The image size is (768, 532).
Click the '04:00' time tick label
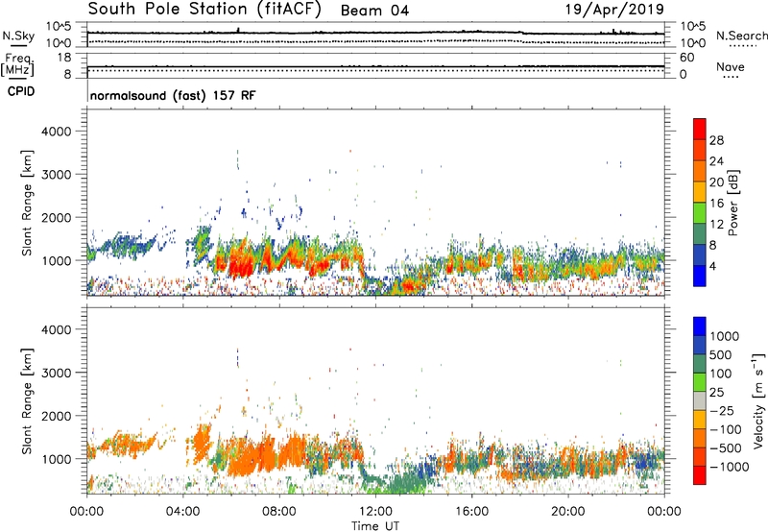[x=182, y=512]
